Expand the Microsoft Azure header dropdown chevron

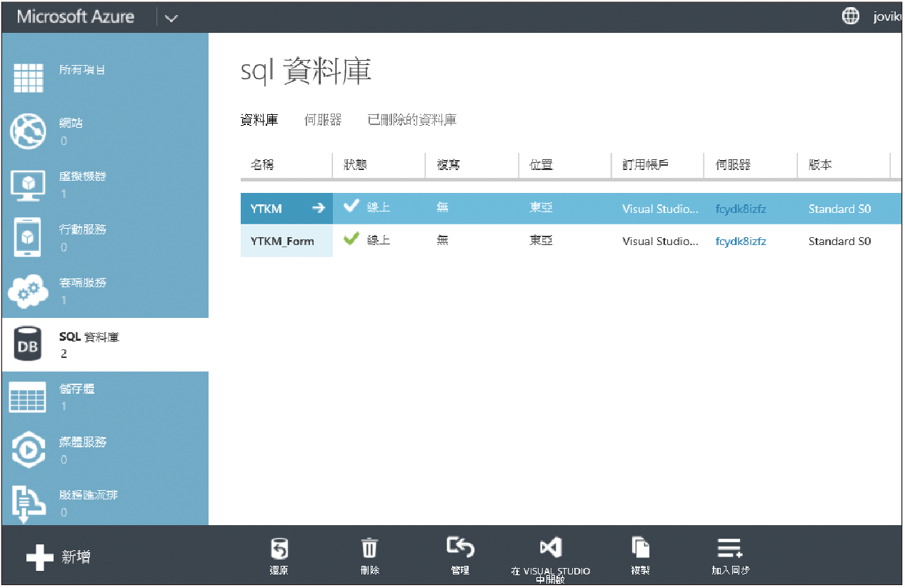click(171, 19)
